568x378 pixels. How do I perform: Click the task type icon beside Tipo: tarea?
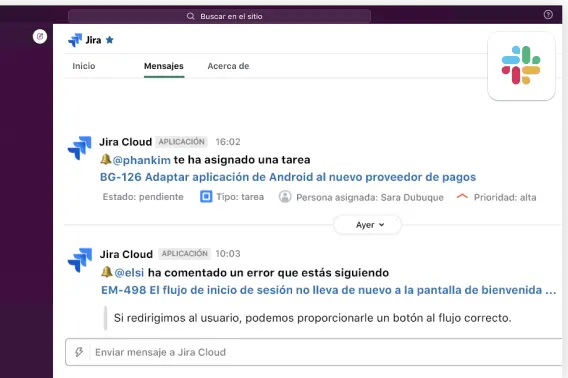point(206,197)
